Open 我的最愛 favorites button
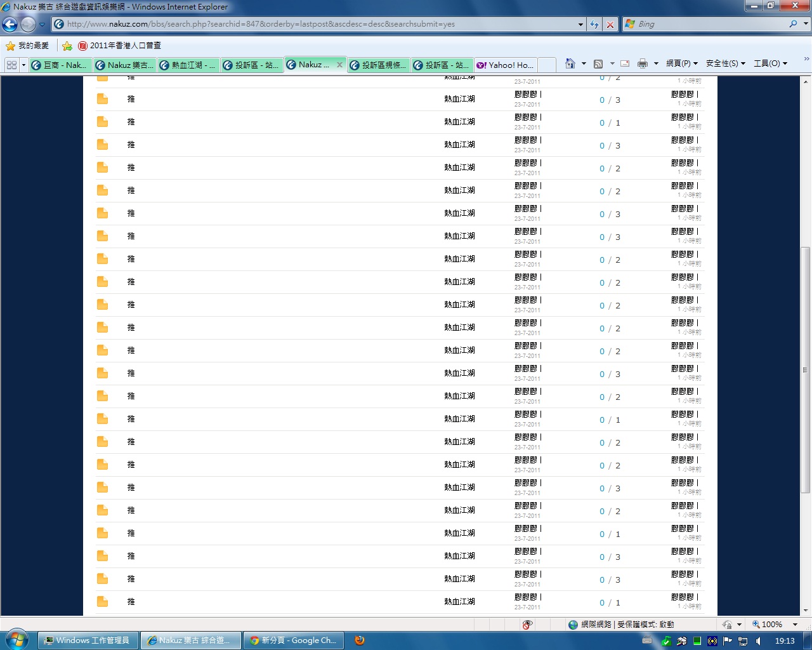 (x=27, y=46)
